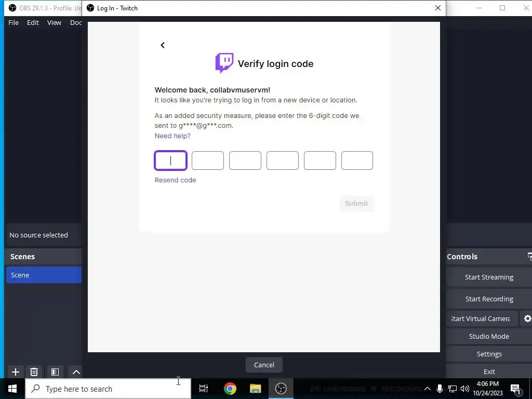Viewport: 532px width, 399px height.
Task: Close the Log In - Twitch dialog
Action: (x=438, y=8)
